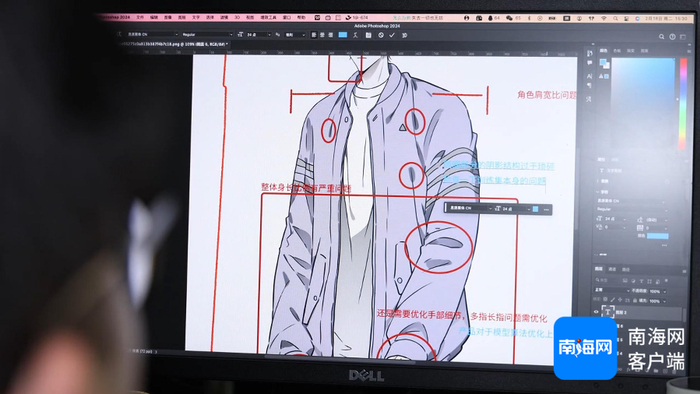Screen dimensions: 700x394
Task: Click the 3D text icon in options bar
Action: (404, 35)
